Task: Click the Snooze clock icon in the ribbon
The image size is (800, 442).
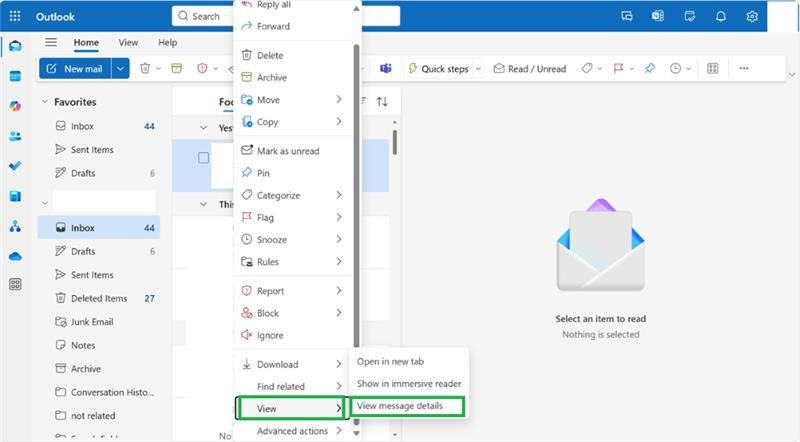Action: pos(675,68)
